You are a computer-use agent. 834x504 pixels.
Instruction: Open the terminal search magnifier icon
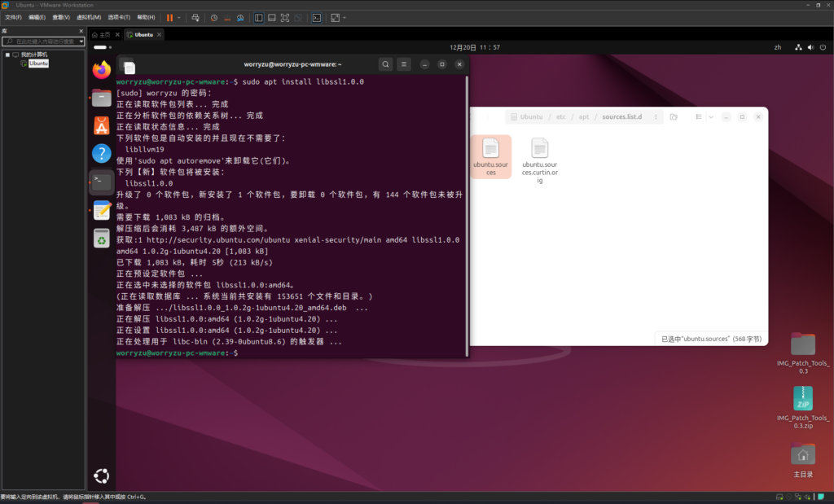pos(385,64)
